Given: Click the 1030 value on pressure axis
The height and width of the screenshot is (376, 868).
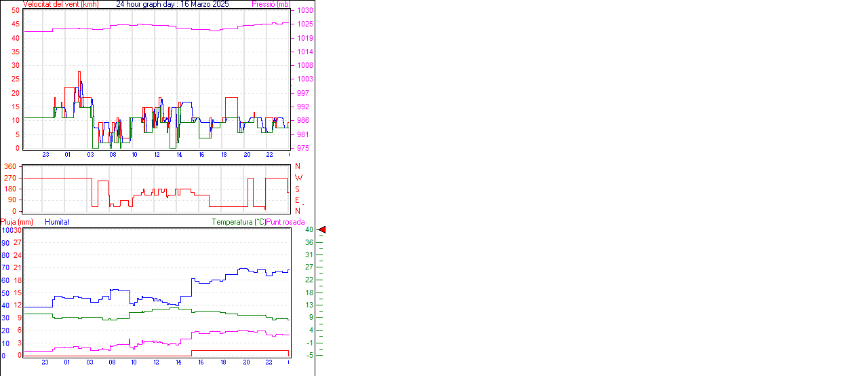Looking at the screenshot, I should [305, 11].
